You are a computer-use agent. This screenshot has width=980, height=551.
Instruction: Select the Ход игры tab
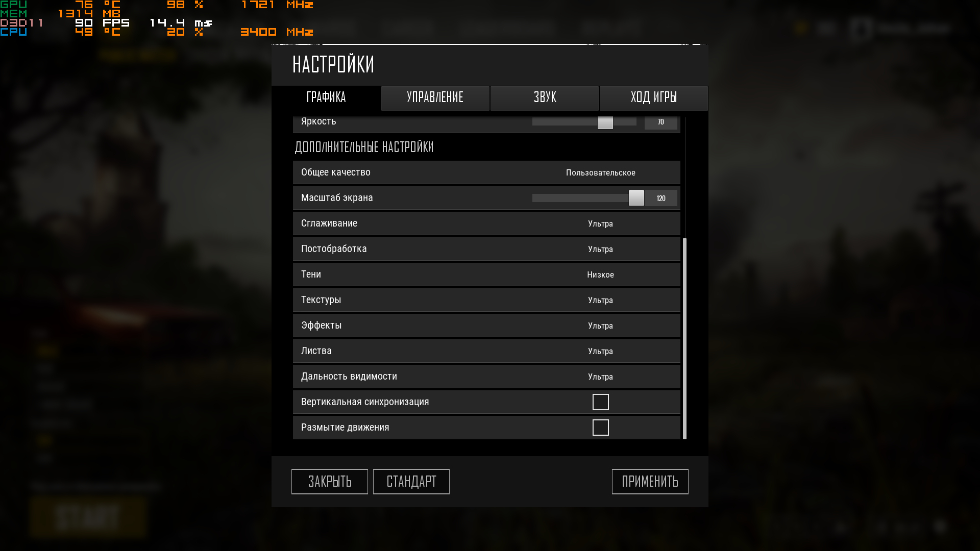(x=654, y=98)
